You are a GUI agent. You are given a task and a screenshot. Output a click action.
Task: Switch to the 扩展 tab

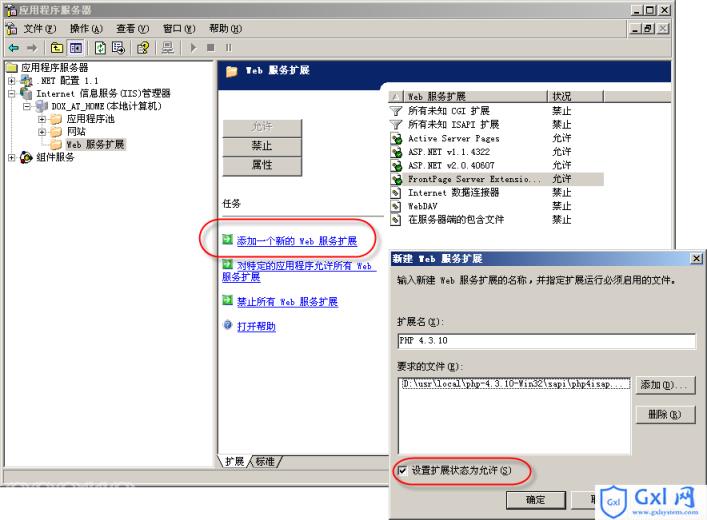point(234,461)
